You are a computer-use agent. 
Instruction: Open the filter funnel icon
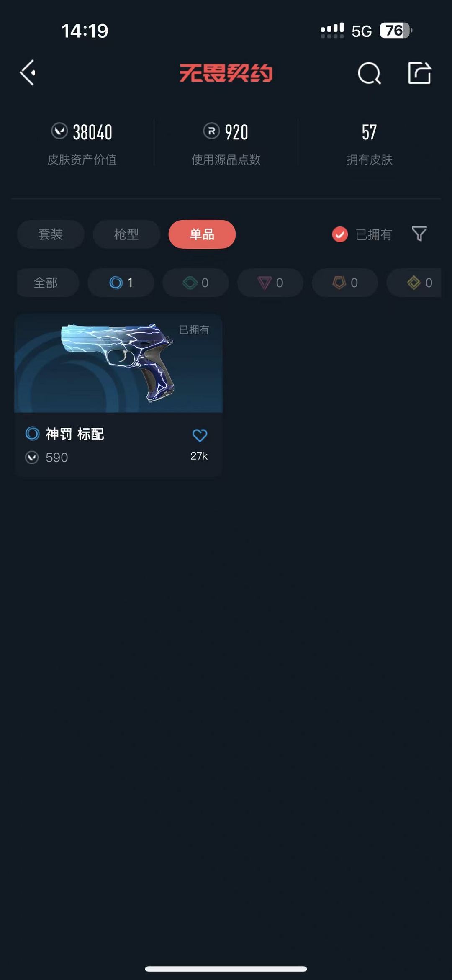pos(419,234)
